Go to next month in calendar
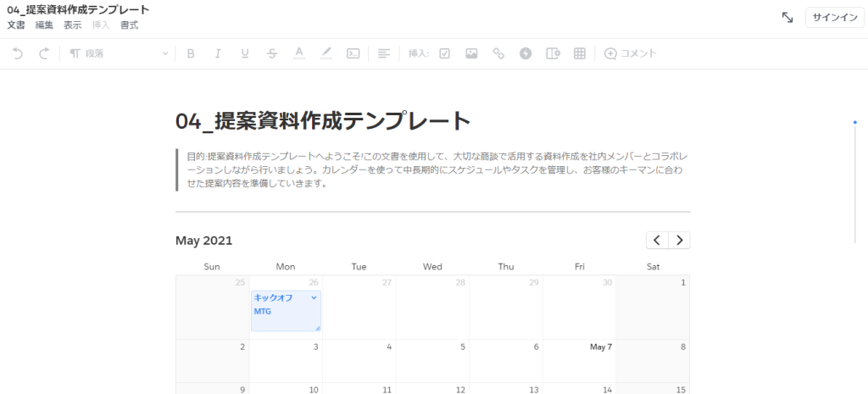Screen dimensions: 868x394 pos(679,240)
